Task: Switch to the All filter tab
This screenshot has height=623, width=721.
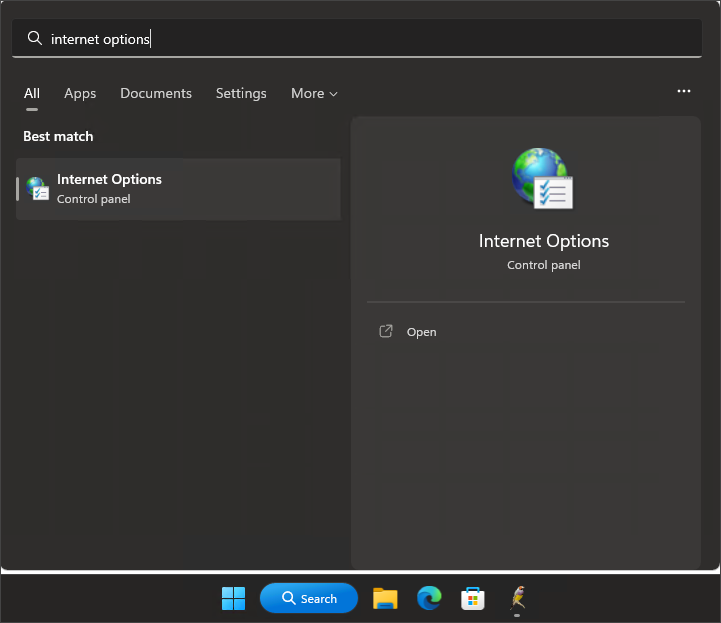Action: pos(32,93)
